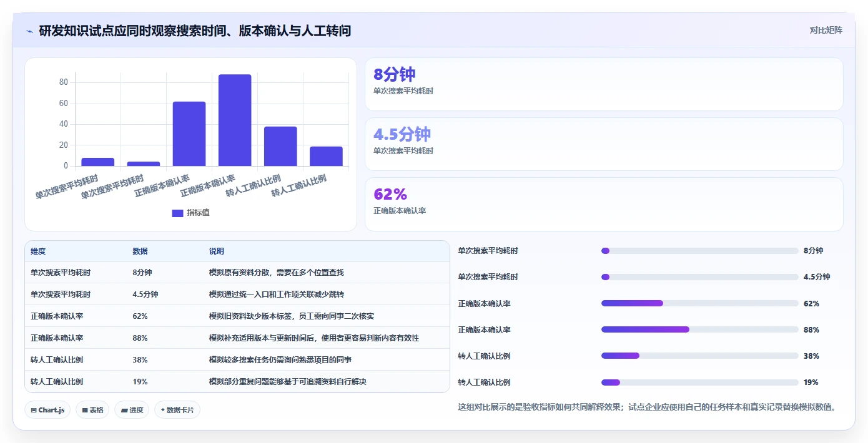Open the 62% 正确版本确认率 KPI card
This screenshot has height=443, width=868.
604,204
